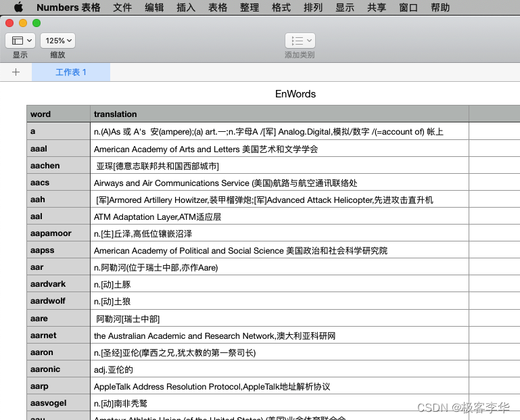The image size is (520, 420).
Task: Select translation cell n.阿勒河(位于瑞士中部,亦作Aare)
Action: pos(279,266)
